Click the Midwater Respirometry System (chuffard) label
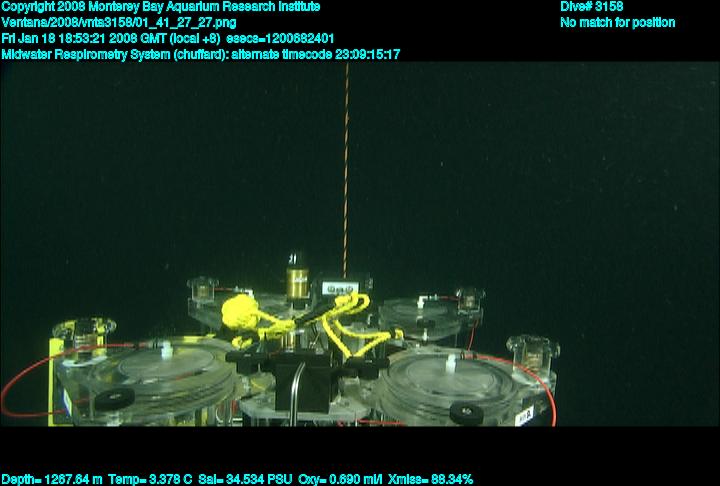Viewport: 720px width, 486px height. click(x=114, y=54)
